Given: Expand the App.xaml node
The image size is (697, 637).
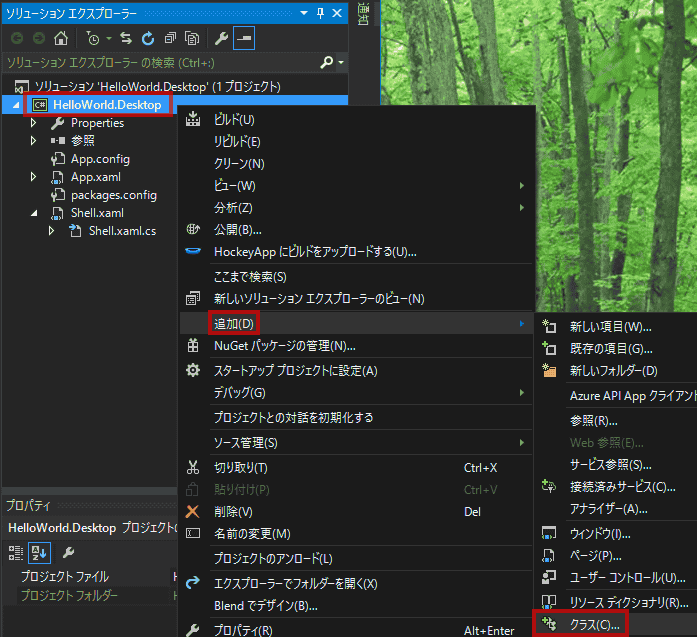Looking at the screenshot, I should [x=33, y=177].
